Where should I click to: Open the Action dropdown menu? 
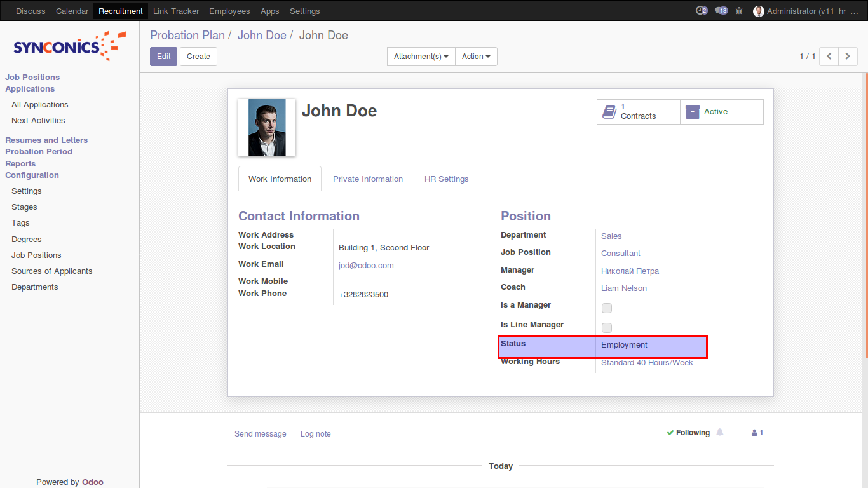pos(476,57)
